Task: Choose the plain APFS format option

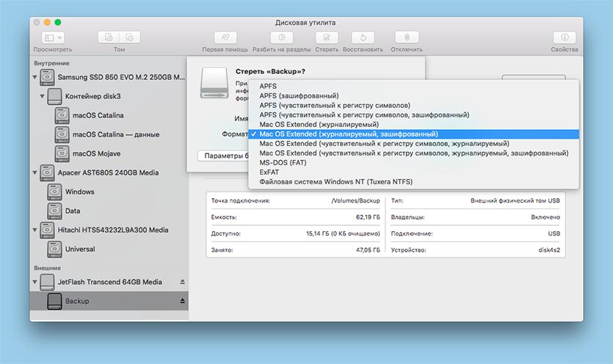Action: [x=269, y=86]
